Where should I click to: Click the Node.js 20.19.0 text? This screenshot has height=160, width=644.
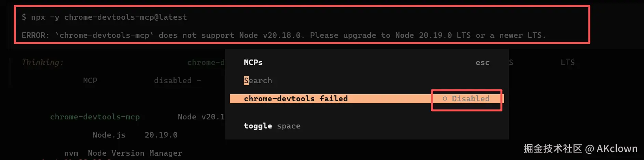tap(135, 135)
